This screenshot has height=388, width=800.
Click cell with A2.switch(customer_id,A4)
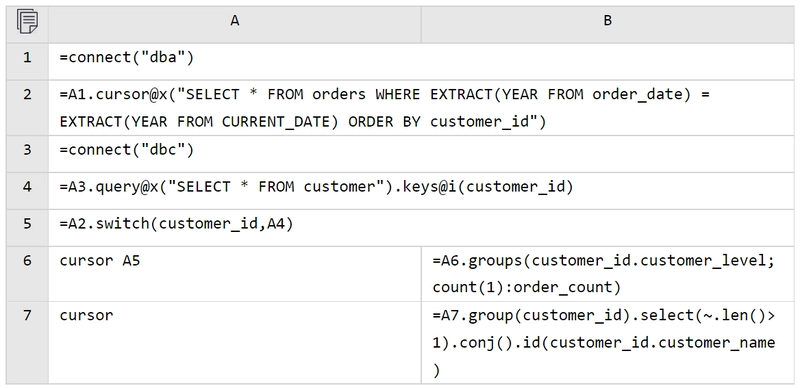point(421,228)
